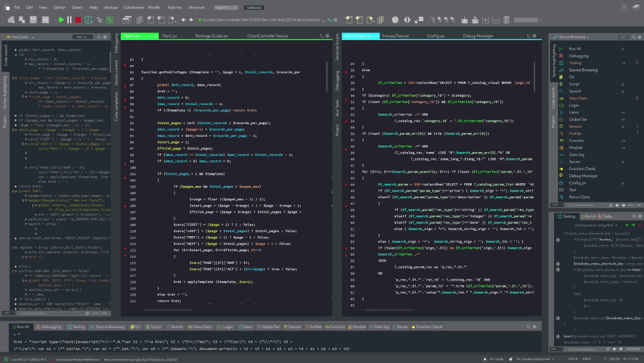644x363 pixels.
Task: Open the Analyze menu
Action: [x=110, y=7]
